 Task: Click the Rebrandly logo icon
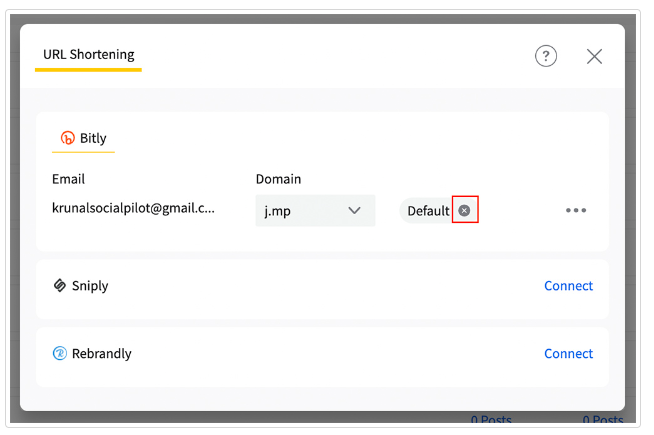60,353
